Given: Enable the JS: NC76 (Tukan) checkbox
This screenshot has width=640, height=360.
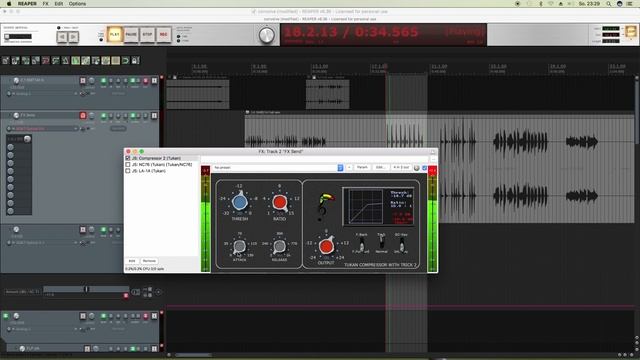Looking at the screenshot, I should click(128, 164).
